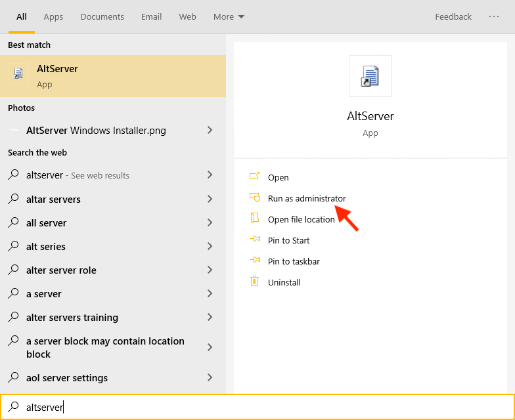Click the search icon beside "altar servers"
The image size is (515, 420).
(x=13, y=198)
